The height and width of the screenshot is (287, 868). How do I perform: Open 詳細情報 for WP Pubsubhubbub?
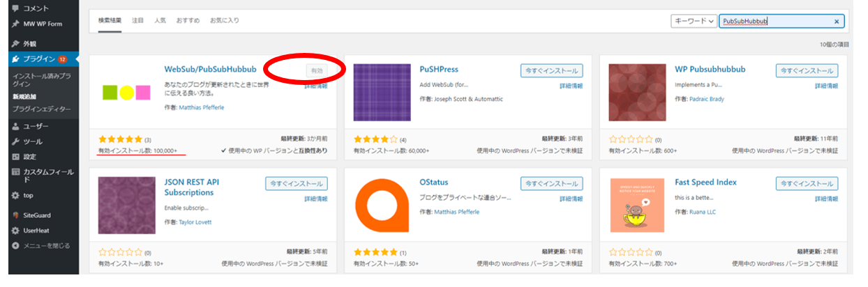pyautogui.click(x=826, y=86)
